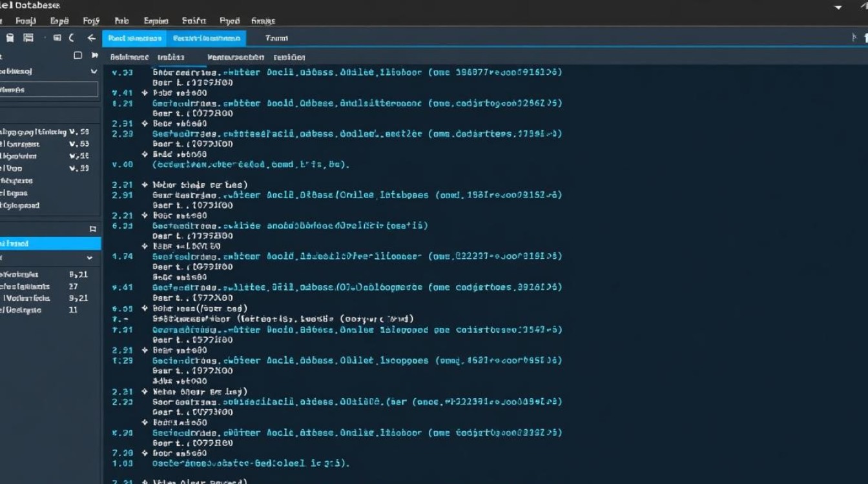Screen dimensions: 868x484
Task: Open the new connection icon next to save
Action: (28, 37)
